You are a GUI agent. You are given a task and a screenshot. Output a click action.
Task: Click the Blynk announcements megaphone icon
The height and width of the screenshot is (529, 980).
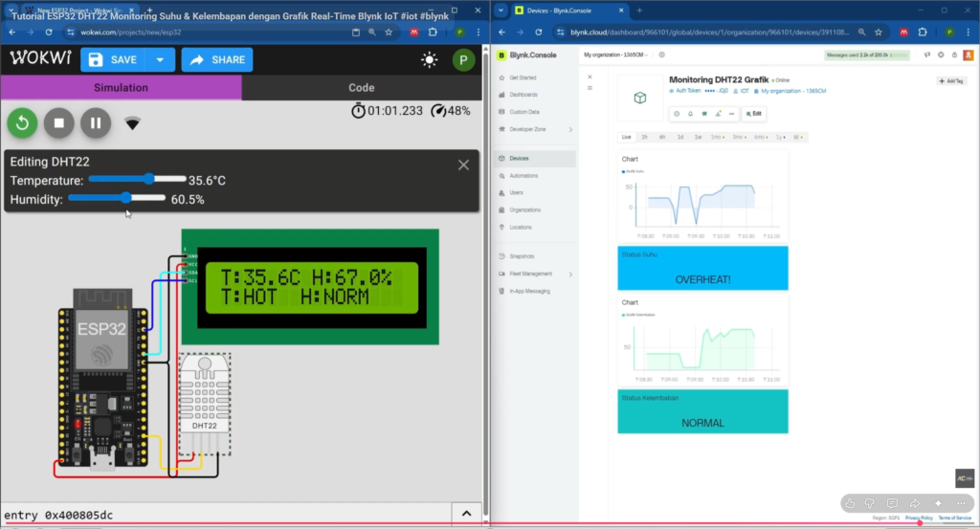click(x=926, y=55)
